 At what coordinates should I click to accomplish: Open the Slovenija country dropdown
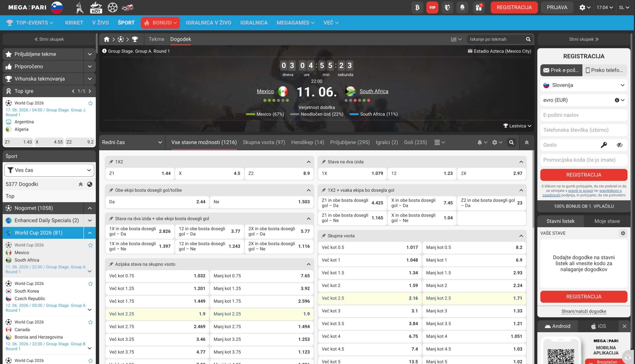point(583,85)
